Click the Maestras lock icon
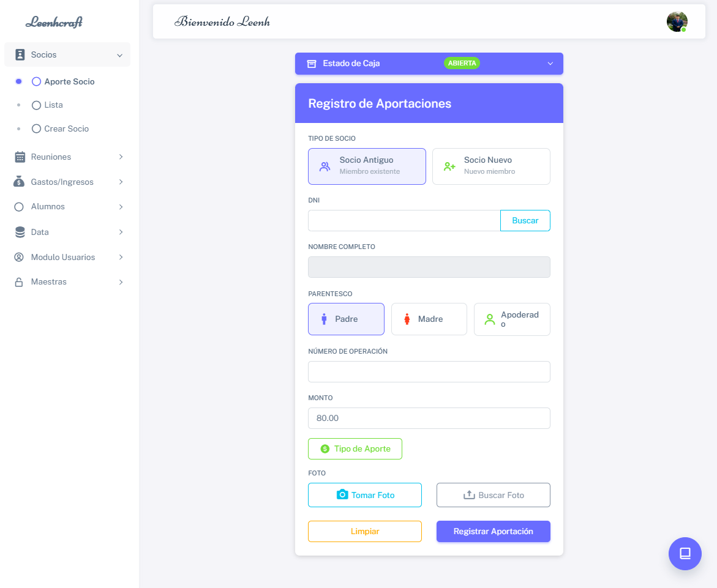This screenshot has height=588, width=717. tap(20, 282)
